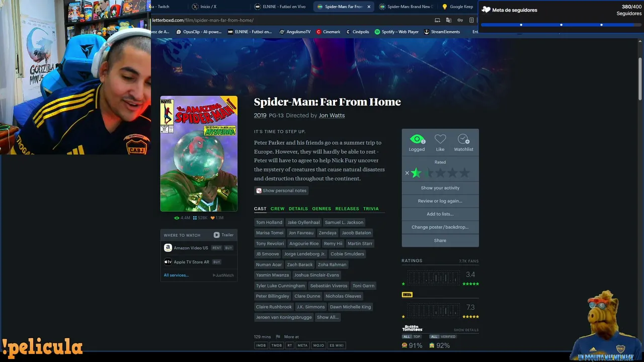View the 4.4M watched members stat
Viewport: 644px width, 362px height.
tap(182, 218)
